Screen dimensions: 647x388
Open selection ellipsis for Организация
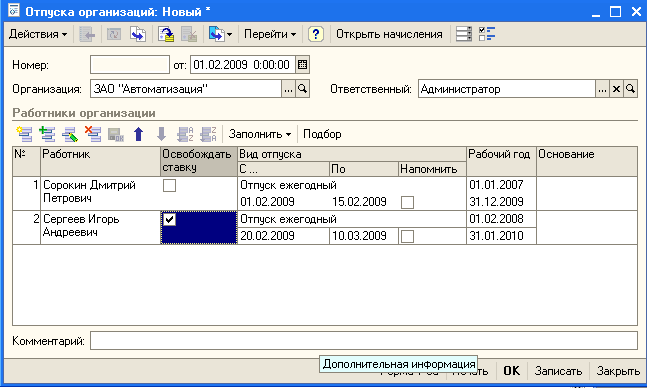(x=288, y=89)
